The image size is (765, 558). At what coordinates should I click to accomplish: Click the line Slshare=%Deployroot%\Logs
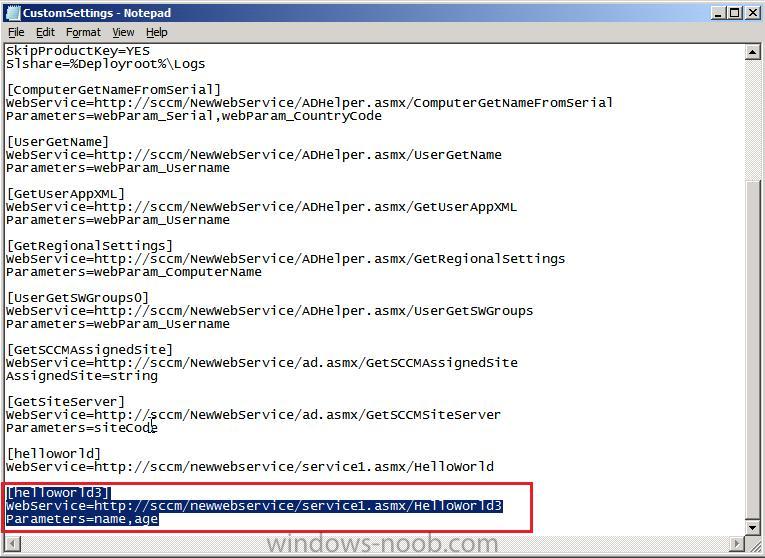point(105,64)
